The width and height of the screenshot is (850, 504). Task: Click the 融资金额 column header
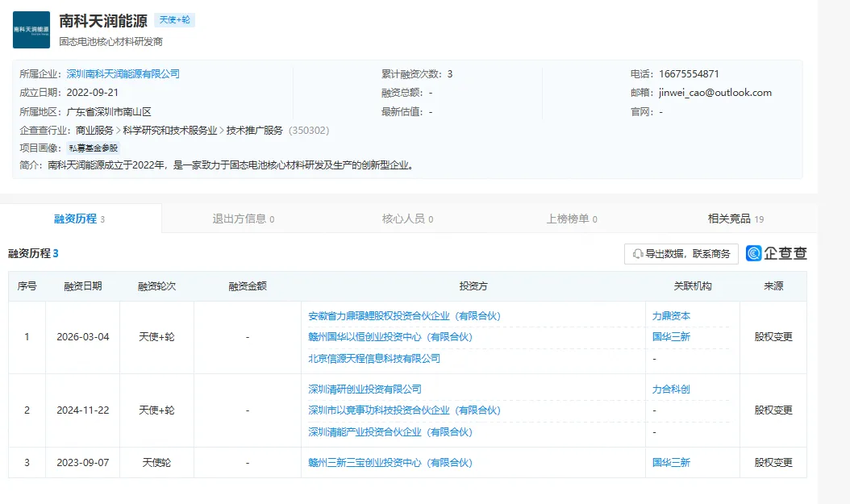coord(248,286)
